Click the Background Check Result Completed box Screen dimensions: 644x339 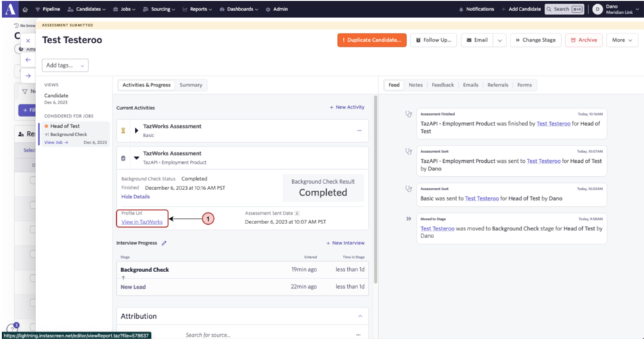[323, 188]
